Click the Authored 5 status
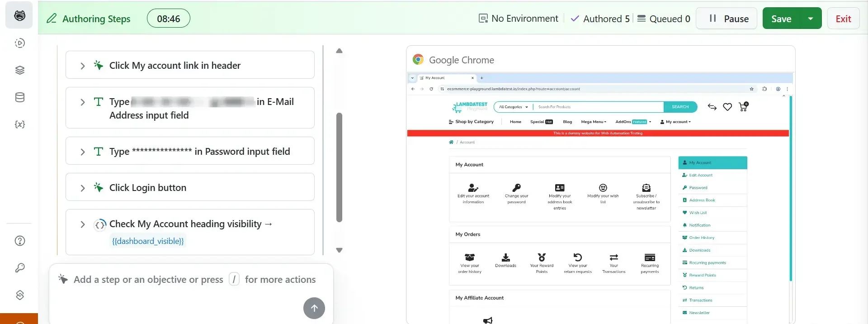Image resolution: width=868 pixels, height=324 pixels. click(x=600, y=19)
